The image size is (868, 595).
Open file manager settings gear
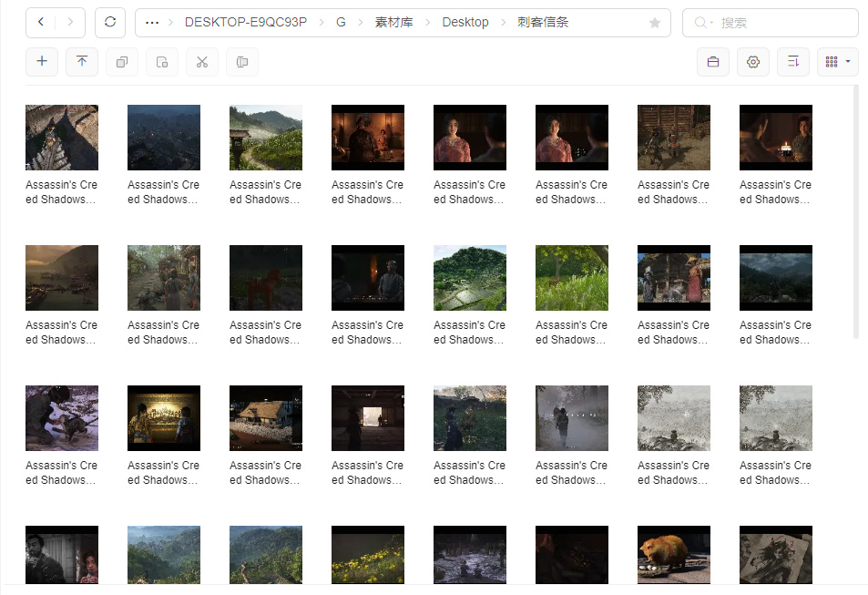click(x=753, y=61)
